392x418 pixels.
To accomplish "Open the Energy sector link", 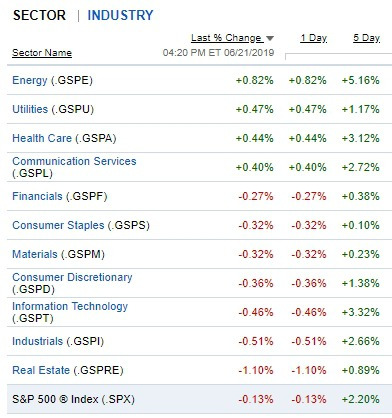I will 30,80.
